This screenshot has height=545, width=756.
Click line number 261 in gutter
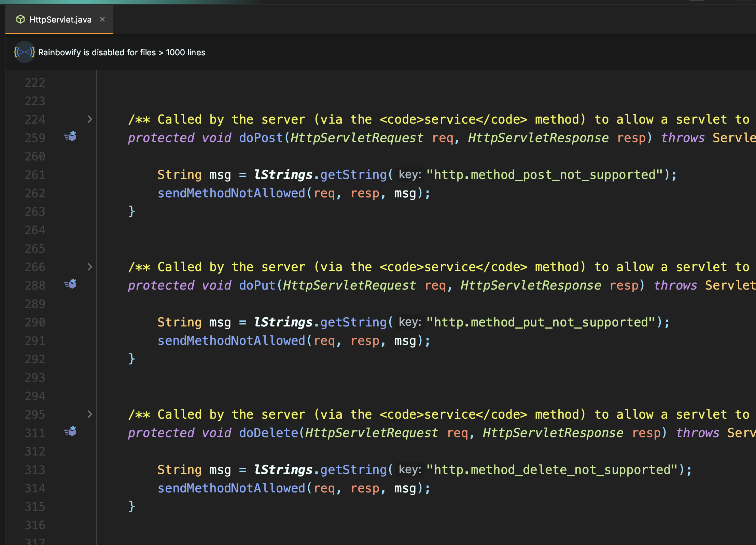point(35,175)
